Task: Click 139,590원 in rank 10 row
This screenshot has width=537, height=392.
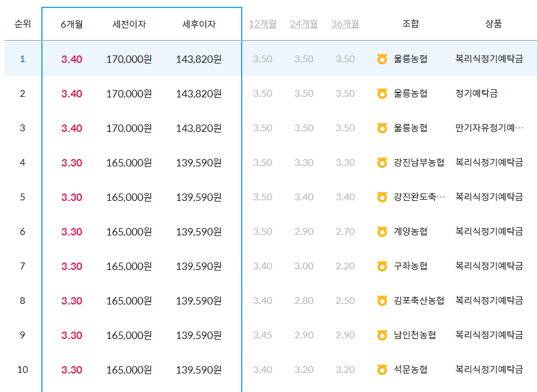Action: click(199, 370)
